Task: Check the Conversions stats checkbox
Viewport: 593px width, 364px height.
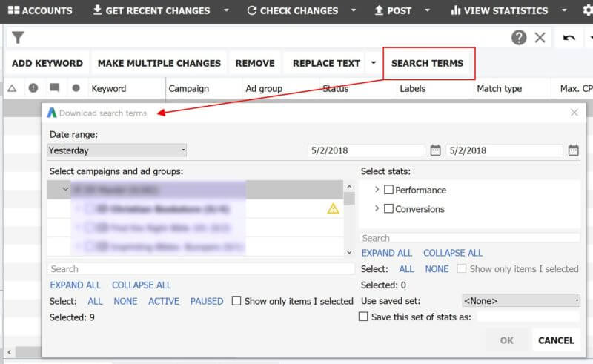Action: click(388, 209)
